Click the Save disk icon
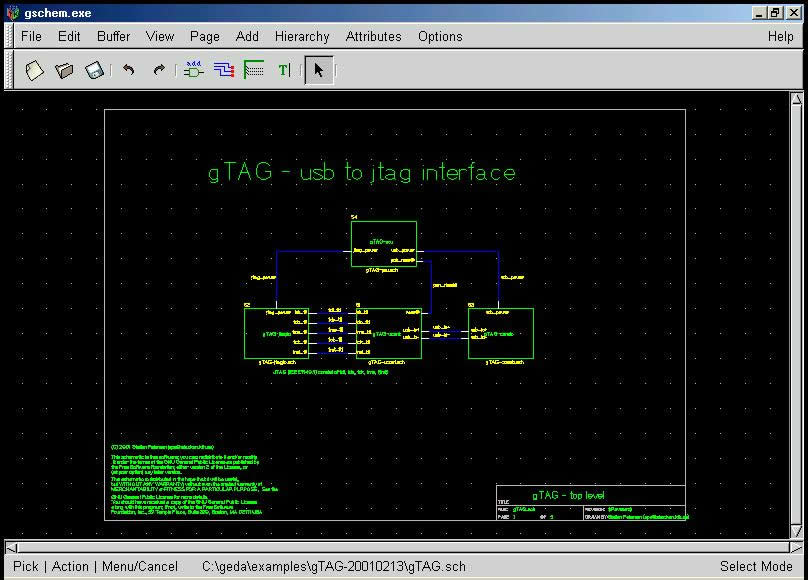Viewport: 808px width, 580px height. click(x=95, y=70)
